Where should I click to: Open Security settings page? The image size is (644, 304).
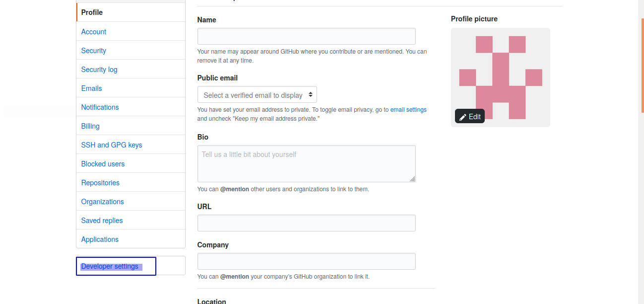coord(94,51)
